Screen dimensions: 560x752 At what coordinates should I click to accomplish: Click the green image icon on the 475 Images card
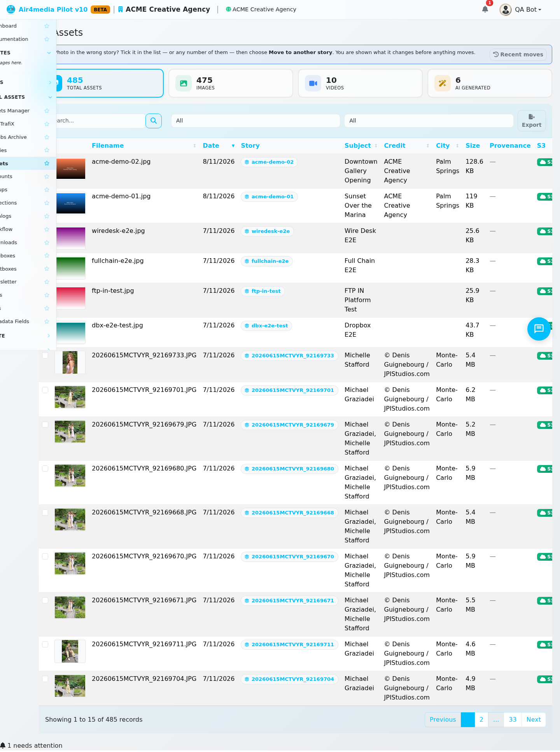pyautogui.click(x=184, y=83)
